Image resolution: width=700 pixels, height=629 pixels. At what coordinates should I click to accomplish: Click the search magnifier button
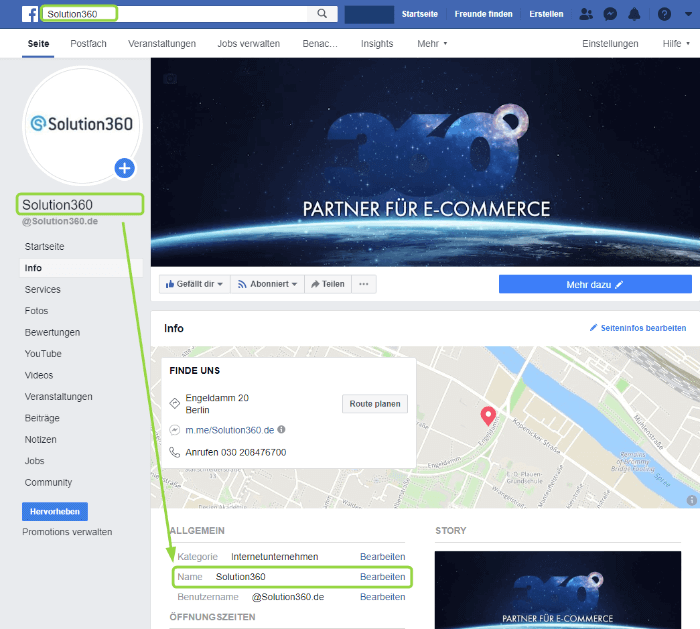pyautogui.click(x=322, y=14)
